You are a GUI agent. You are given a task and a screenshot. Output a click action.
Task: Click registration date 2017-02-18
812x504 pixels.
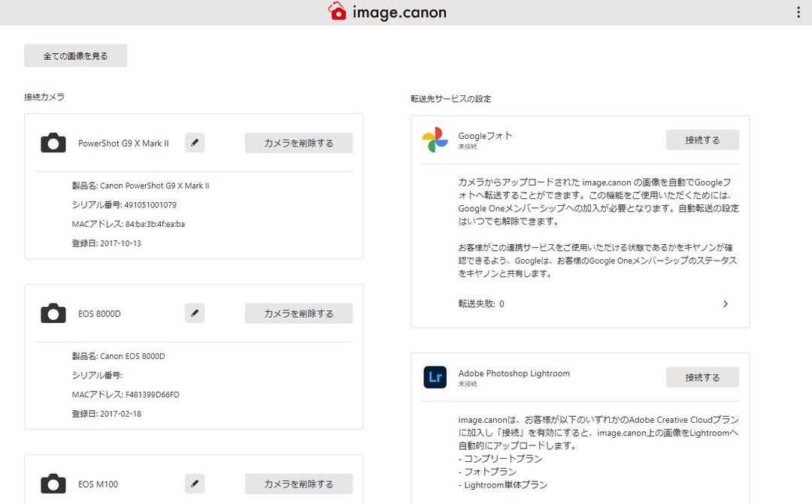point(120,413)
